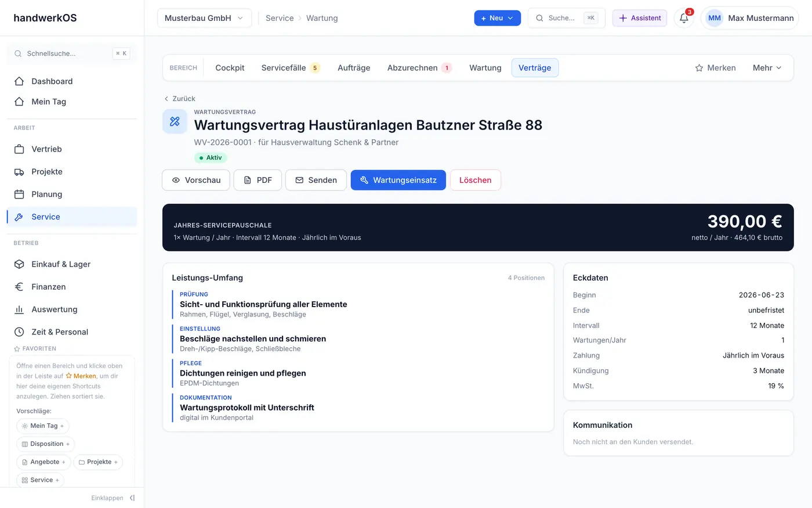This screenshot has height=508, width=812.
Task: Expand the Mehr menu
Action: pos(767,68)
